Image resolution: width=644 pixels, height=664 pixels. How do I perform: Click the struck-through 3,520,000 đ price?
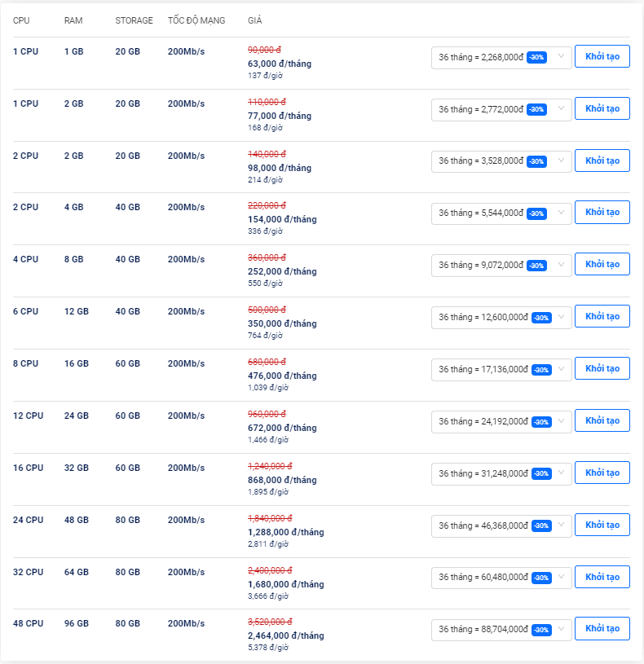[270, 622]
